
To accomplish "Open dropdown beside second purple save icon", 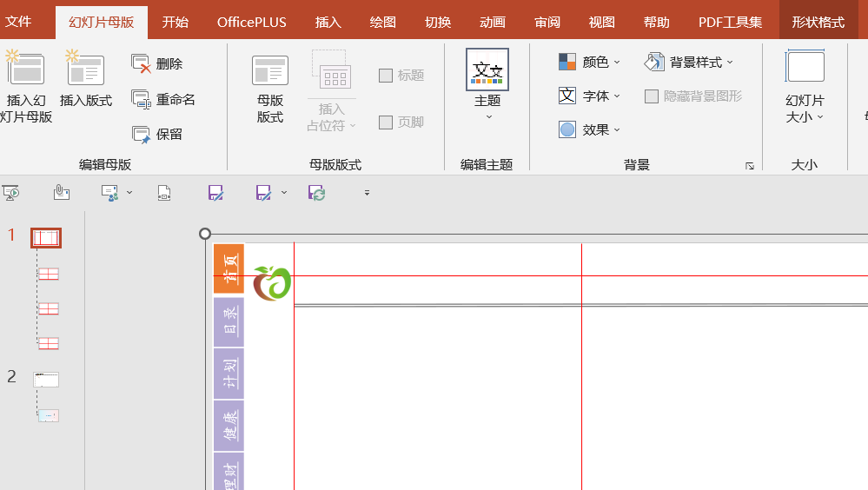I will [x=284, y=193].
